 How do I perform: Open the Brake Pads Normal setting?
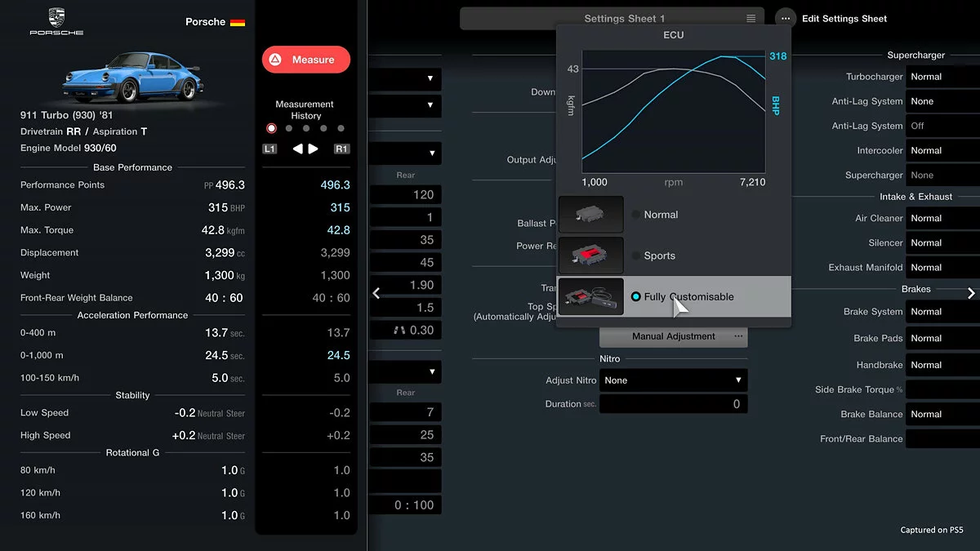point(942,338)
